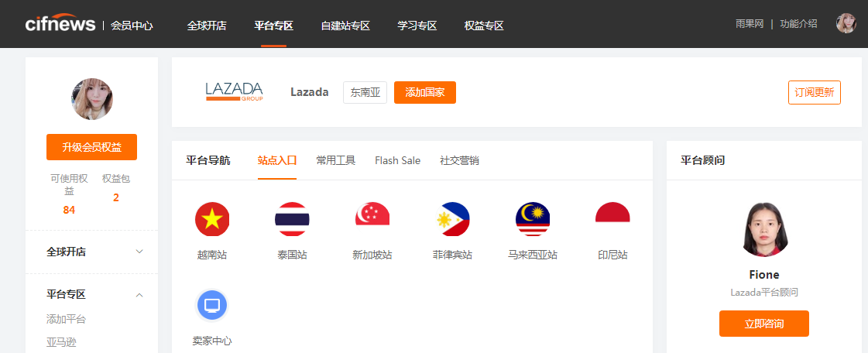This screenshot has width=868, height=353.
Task: Click the 新加坡站 label
Action: click(372, 255)
